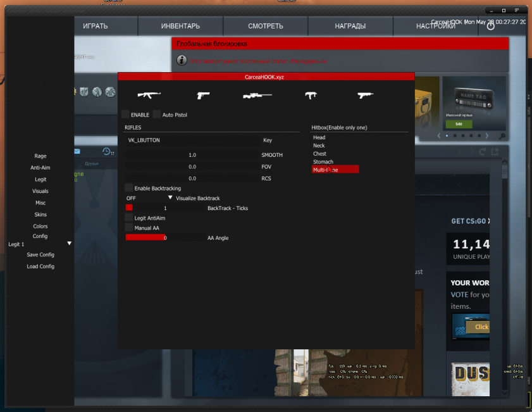Select the pistol weapon category icon
This screenshot has width=532, height=412.
pos(203,96)
